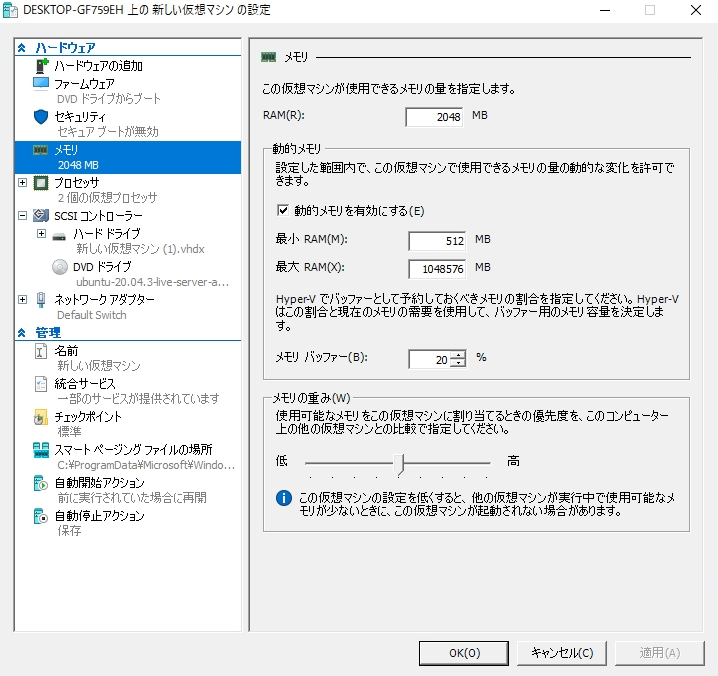Click the Integration Services (統合サービス) icon
The image size is (718, 676).
click(x=41, y=384)
